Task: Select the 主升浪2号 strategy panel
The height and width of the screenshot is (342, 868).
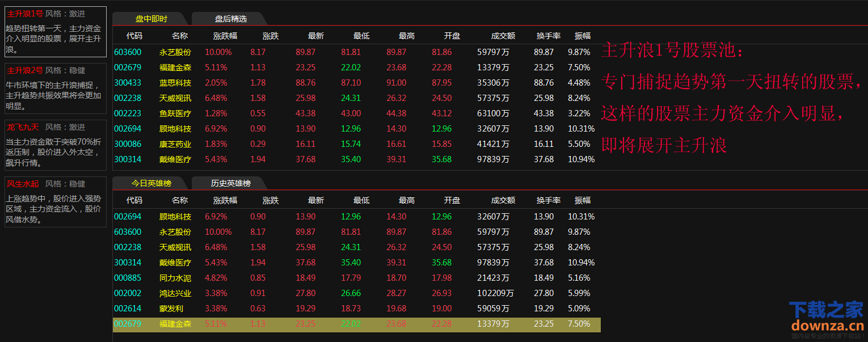Action: [x=54, y=88]
